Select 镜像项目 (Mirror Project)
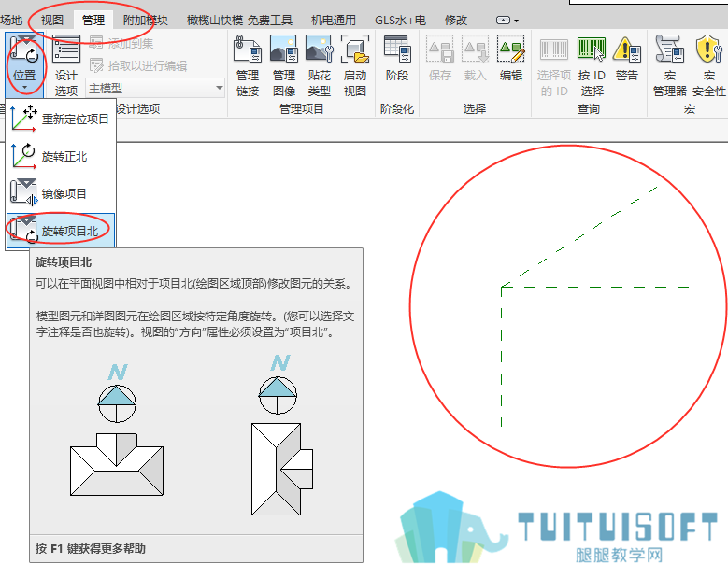This screenshot has width=728, height=578. pyautogui.click(x=61, y=193)
